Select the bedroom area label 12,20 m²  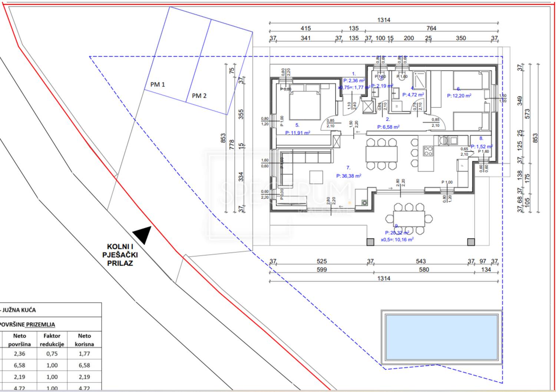tap(459, 96)
